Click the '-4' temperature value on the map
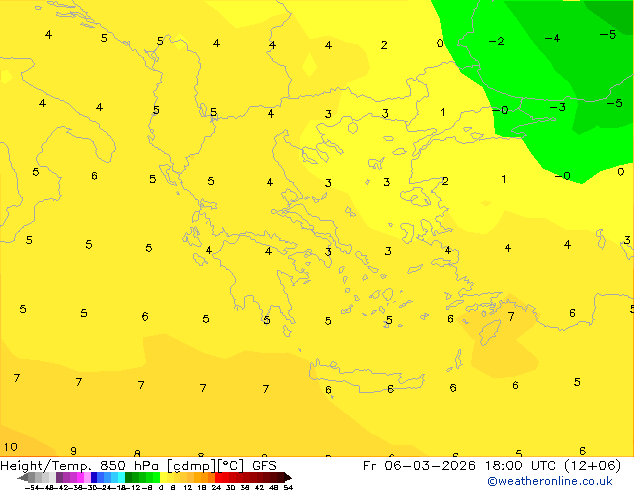634x490 pixels. [x=552, y=38]
